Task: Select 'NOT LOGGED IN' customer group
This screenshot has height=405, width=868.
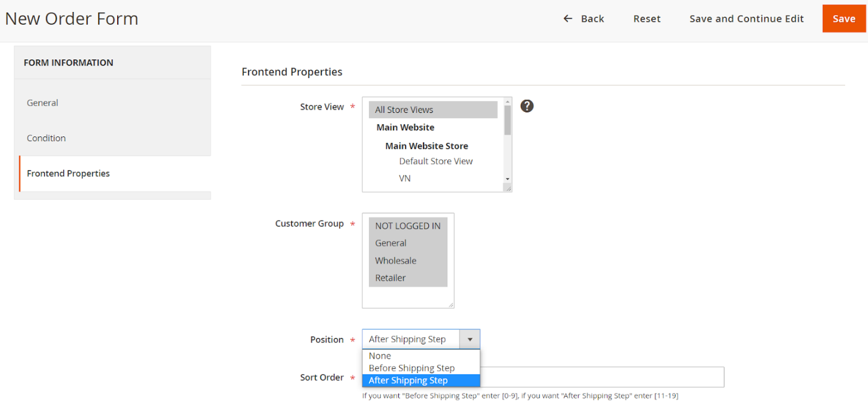Action: [x=408, y=226]
